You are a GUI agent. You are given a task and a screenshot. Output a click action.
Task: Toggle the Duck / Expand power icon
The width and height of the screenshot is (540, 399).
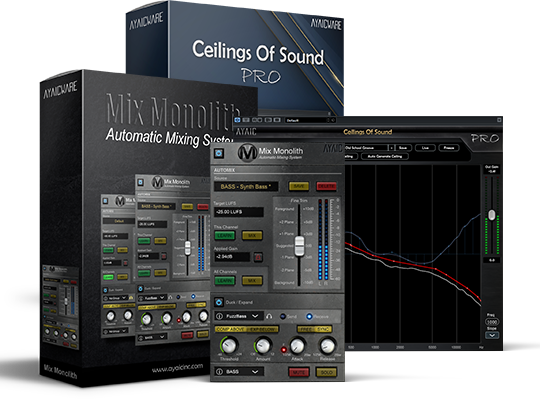coord(219,302)
